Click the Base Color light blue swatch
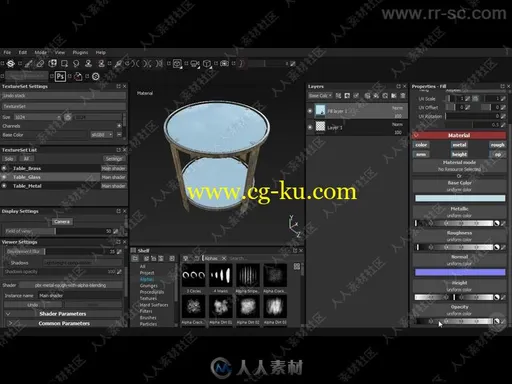 pos(460,198)
